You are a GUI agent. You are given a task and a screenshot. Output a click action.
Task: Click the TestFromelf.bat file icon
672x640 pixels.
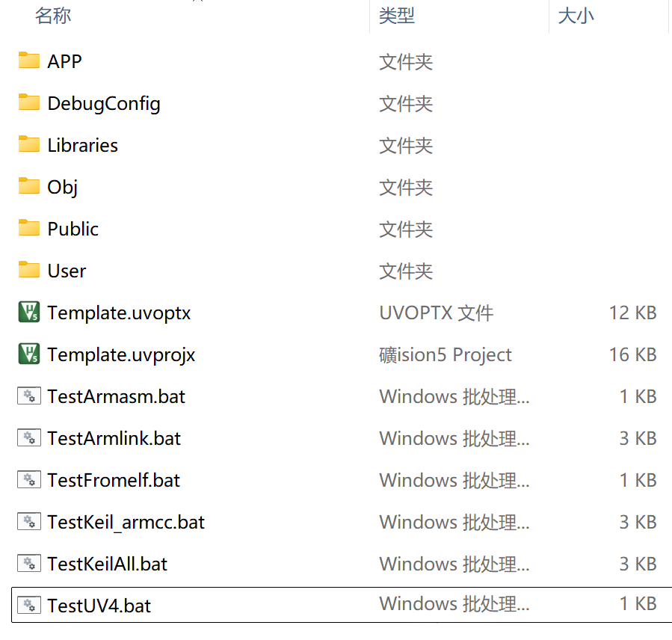(28, 480)
